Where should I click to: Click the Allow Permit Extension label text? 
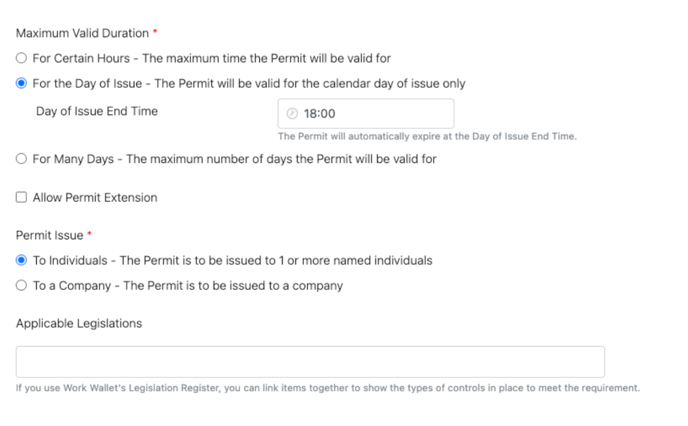pos(95,198)
